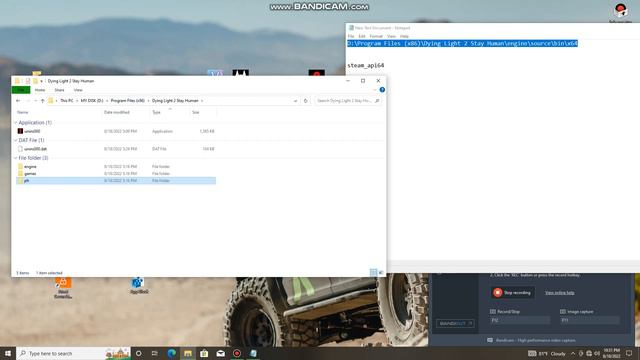
Task: Open Notepad taskbar icon
Action: (253, 353)
